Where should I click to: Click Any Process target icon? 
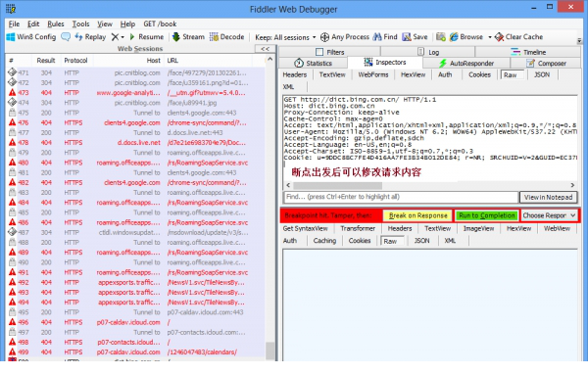(x=324, y=37)
